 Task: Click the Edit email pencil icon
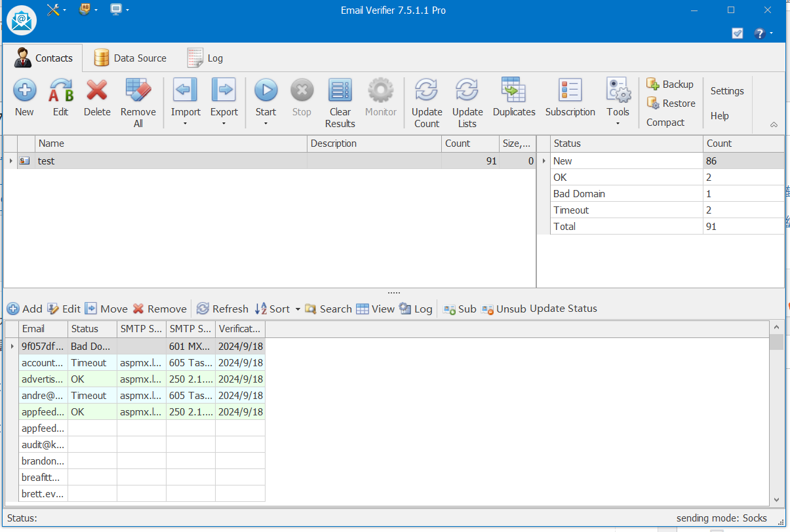pos(53,309)
